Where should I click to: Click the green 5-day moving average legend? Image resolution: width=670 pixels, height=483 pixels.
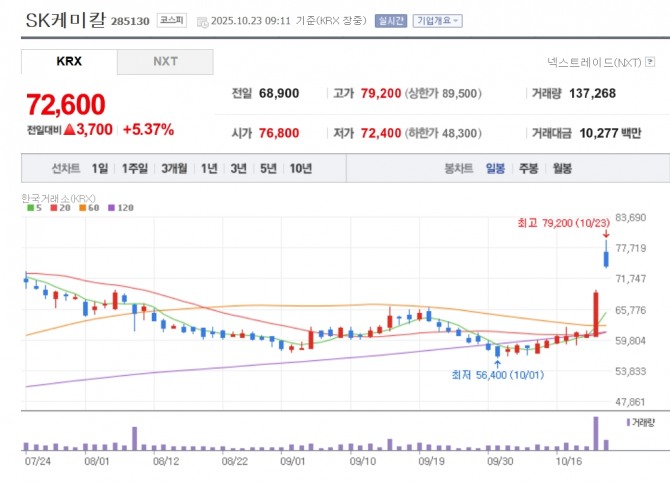[35, 208]
